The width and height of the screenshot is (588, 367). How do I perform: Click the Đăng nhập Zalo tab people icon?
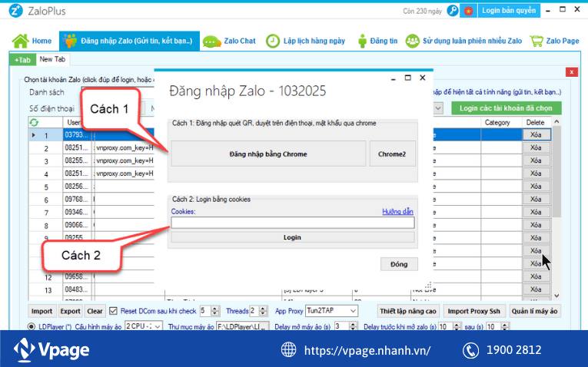[x=70, y=41]
